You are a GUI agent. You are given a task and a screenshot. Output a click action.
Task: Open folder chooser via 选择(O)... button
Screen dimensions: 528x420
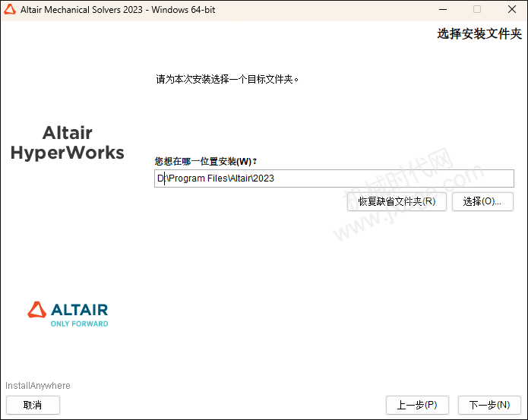[482, 201]
